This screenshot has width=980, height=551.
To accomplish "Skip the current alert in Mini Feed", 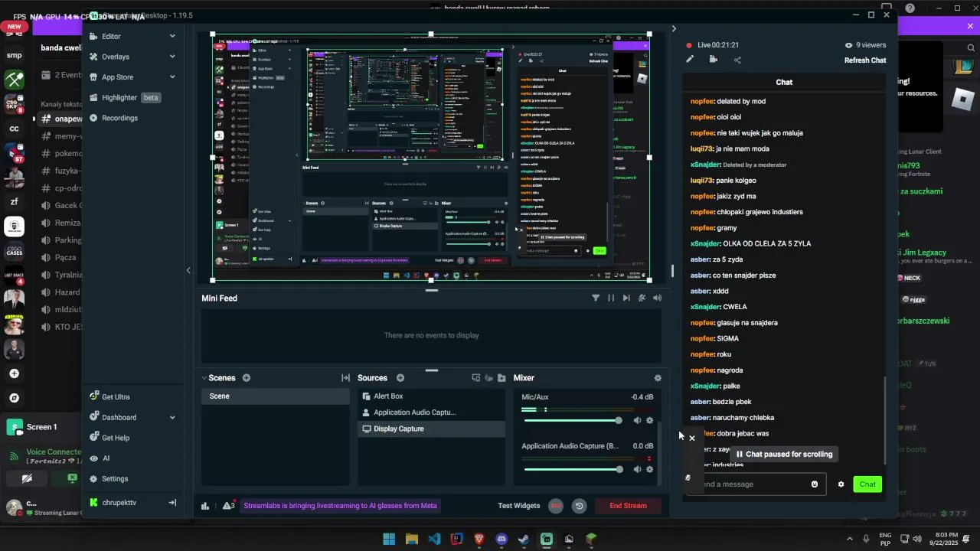I will [x=626, y=298].
